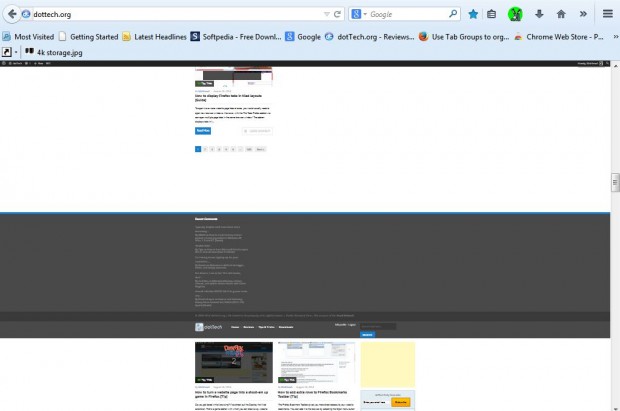The height and width of the screenshot is (411, 620).
Task: Click the address bar URL text
Action: pyautogui.click(x=52, y=14)
